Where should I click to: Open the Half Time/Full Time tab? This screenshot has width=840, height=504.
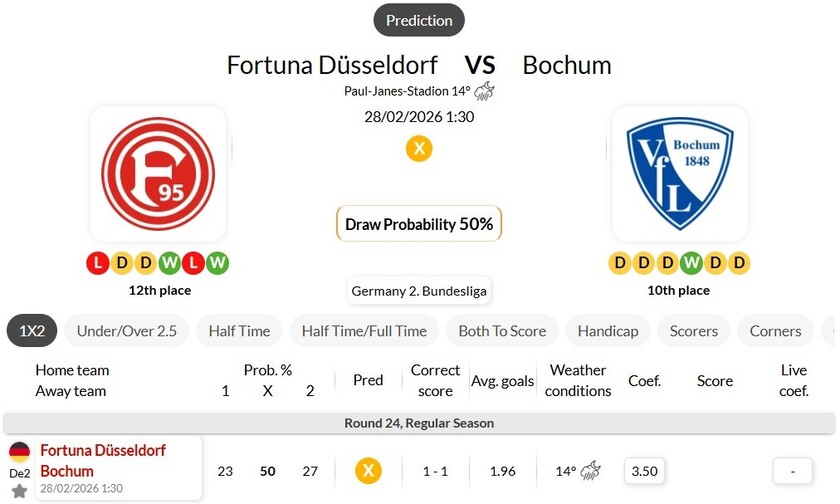pos(364,331)
